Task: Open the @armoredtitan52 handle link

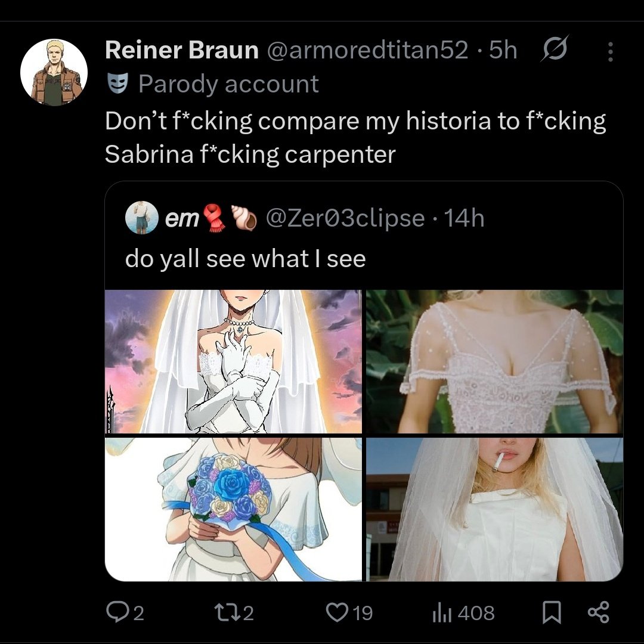Action: point(367,50)
